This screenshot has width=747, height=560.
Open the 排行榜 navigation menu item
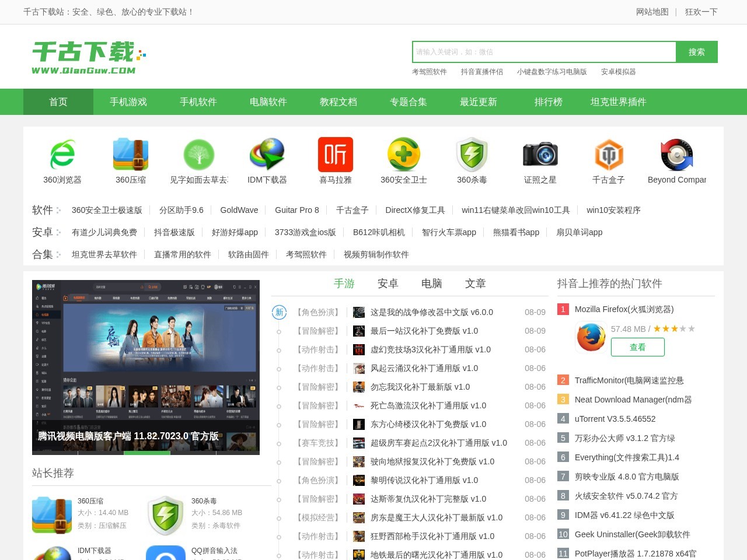pyautogui.click(x=549, y=102)
